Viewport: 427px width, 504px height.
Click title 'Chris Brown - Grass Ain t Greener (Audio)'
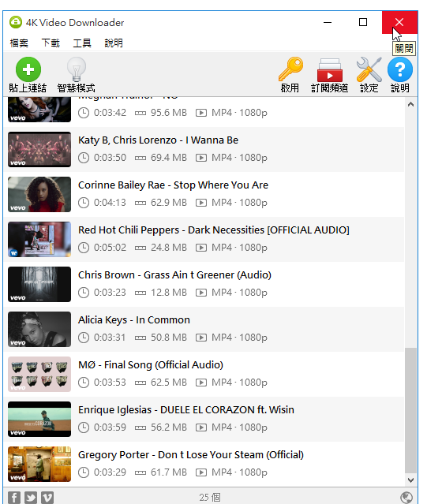point(174,275)
